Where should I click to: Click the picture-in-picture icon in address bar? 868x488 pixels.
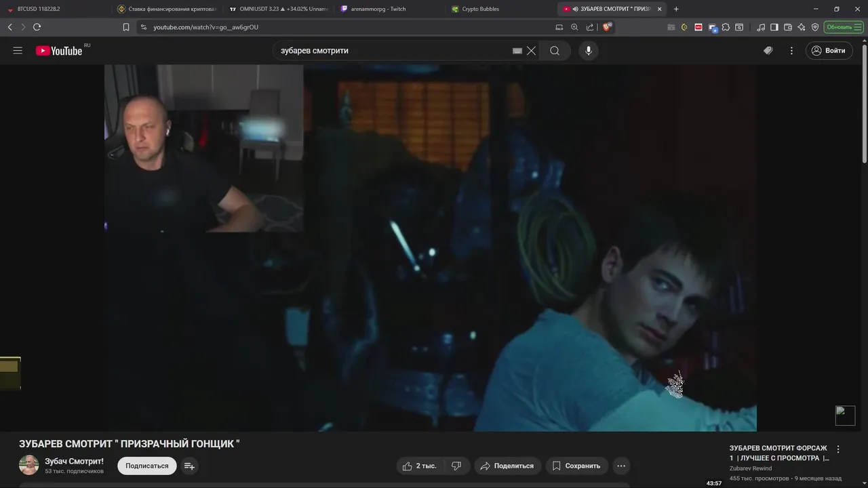[559, 27]
